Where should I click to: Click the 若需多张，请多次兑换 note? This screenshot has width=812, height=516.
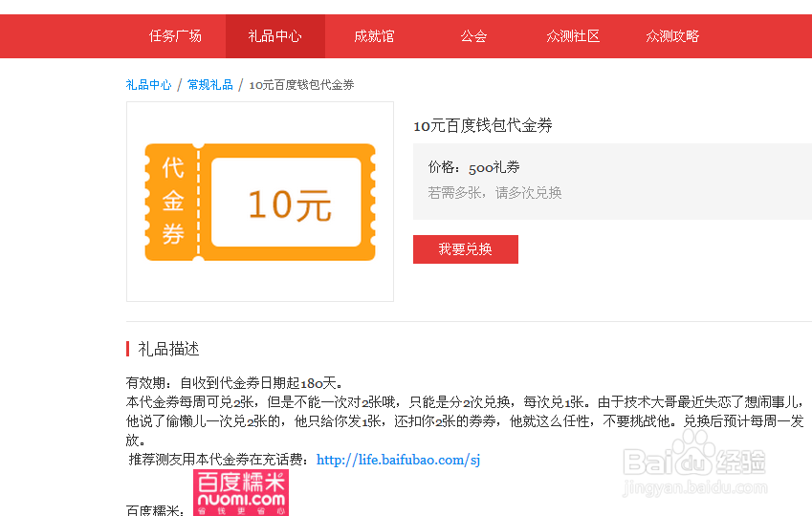[494, 193]
